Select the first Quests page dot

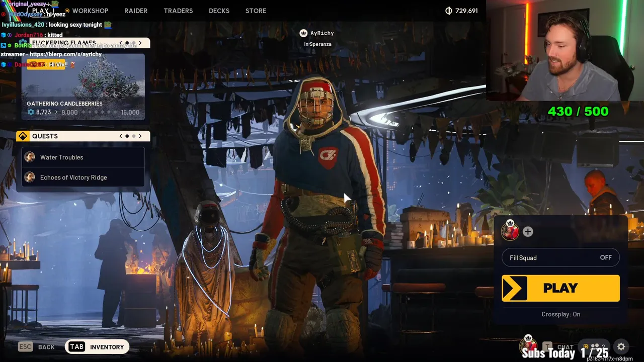click(x=127, y=136)
